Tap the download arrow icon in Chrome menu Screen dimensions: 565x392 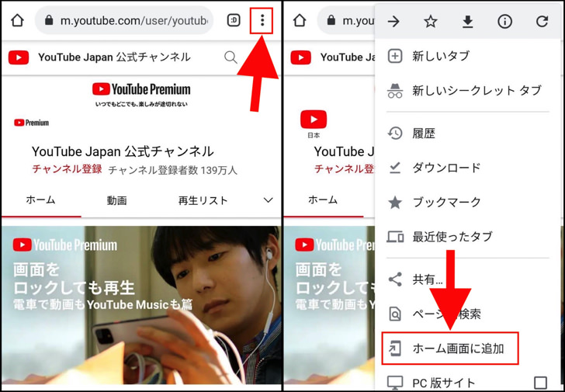(x=468, y=22)
